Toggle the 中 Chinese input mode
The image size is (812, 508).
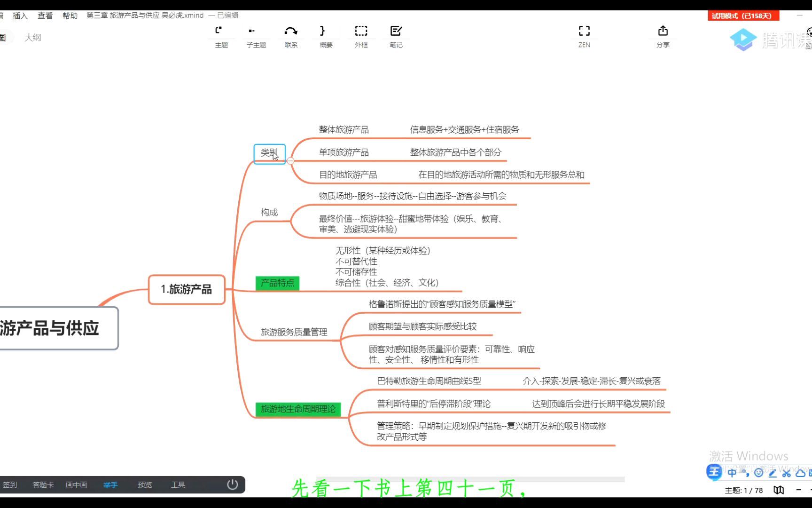(732, 473)
